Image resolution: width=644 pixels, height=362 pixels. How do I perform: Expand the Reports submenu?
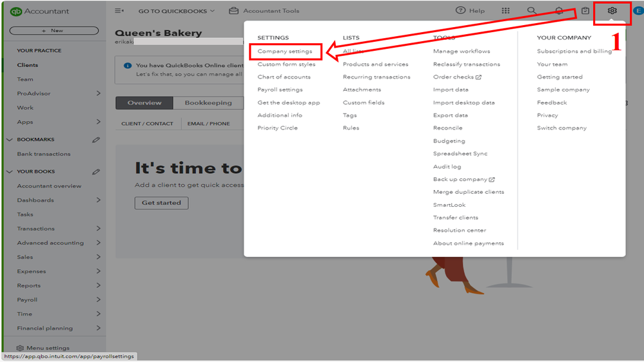(x=99, y=285)
